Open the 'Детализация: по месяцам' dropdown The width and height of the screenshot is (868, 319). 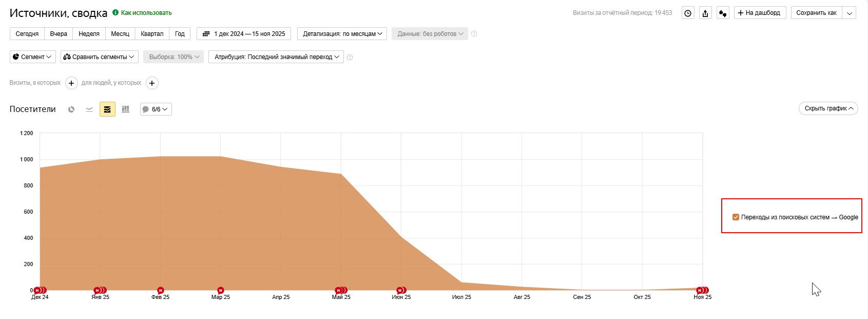342,34
